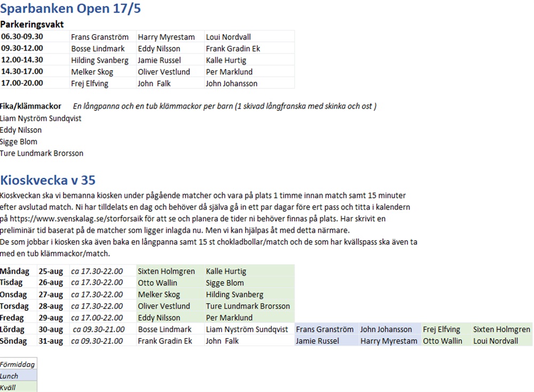Screen dimensions: 534x392
Task: Click the Sparbanken Open 17/5 heading
Action: (70, 9)
